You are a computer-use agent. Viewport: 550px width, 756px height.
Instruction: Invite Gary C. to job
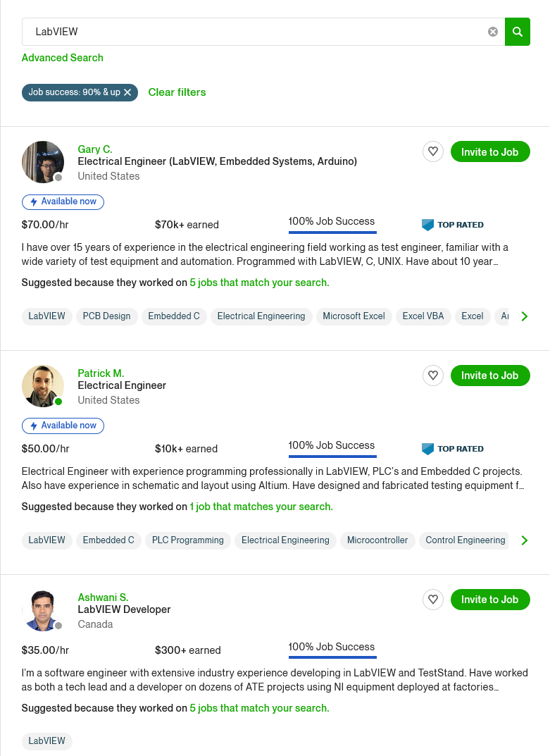(x=489, y=151)
